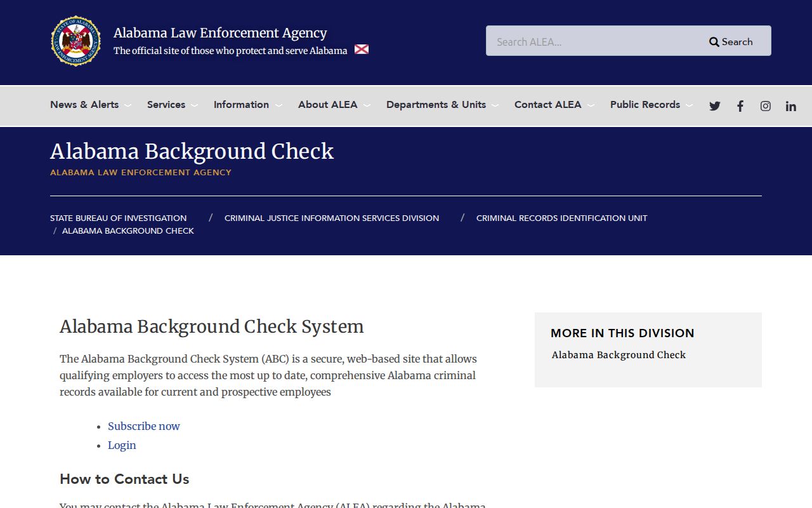Follow the Login link
This screenshot has height=508, width=812.
[122, 445]
